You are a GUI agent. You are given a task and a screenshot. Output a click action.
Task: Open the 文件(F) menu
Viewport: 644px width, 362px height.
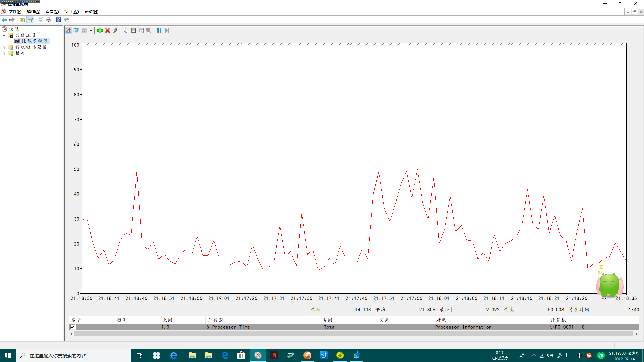(x=15, y=12)
